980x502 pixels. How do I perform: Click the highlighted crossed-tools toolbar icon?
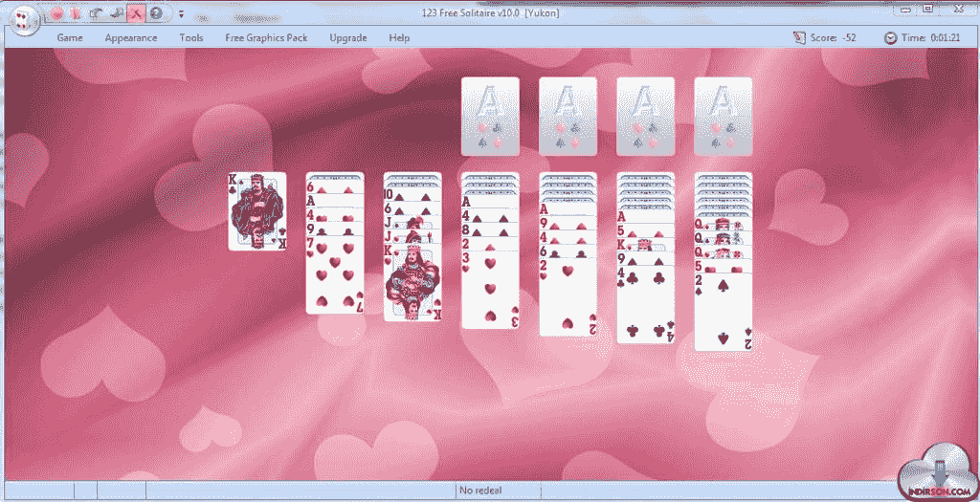[136, 12]
